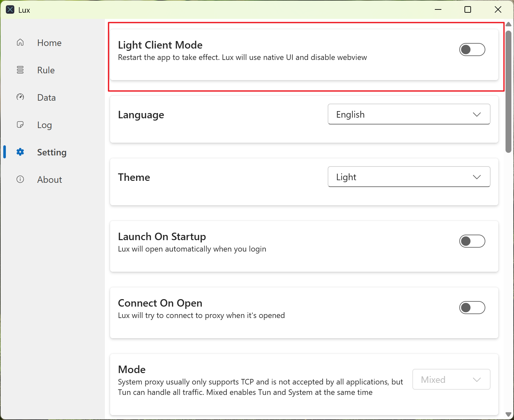Click 'Restart the app to take effect' description
514x420 pixels.
tap(242, 57)
